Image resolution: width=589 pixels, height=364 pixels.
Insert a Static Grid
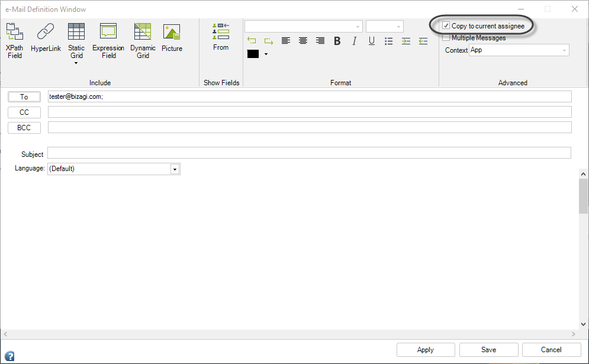point(76,41)
